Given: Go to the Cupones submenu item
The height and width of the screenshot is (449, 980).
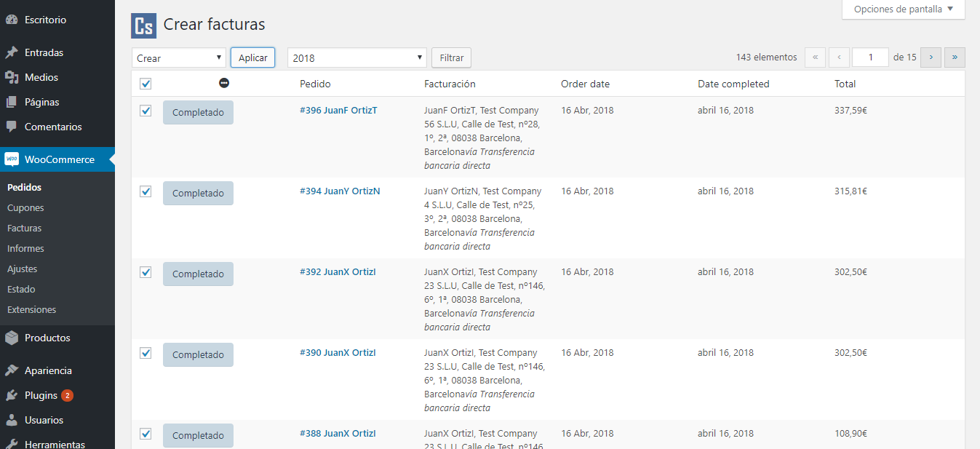Looking at the screenshot, I should point(25,207).
